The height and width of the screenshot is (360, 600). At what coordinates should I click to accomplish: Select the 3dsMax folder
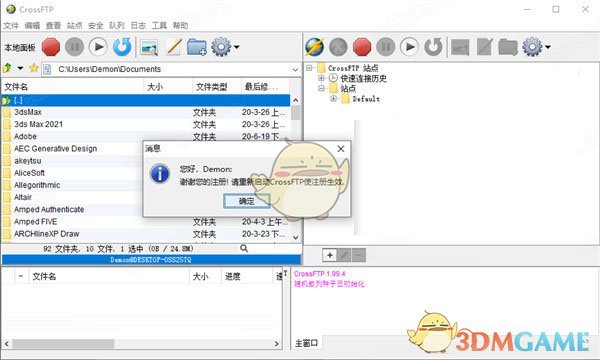tap(146, 112)
